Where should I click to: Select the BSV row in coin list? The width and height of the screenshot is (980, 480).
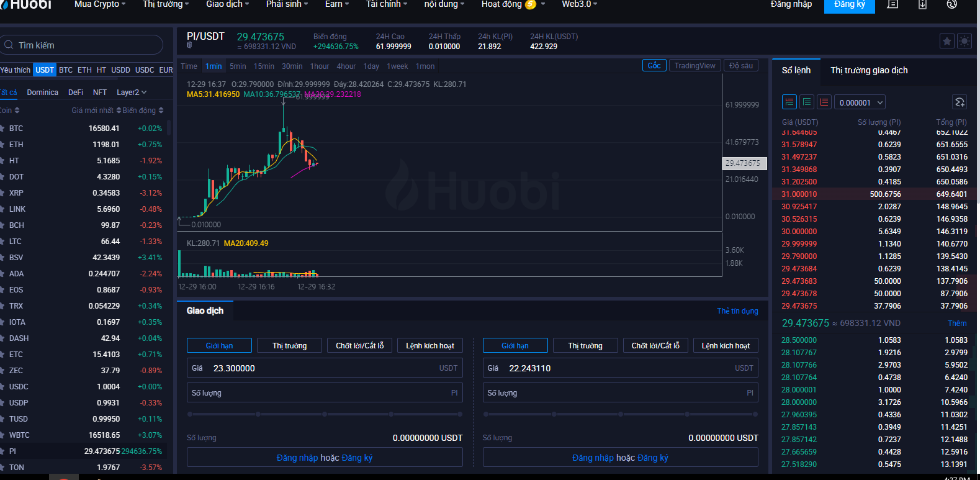pyautogui.click(x=83, y=257)
